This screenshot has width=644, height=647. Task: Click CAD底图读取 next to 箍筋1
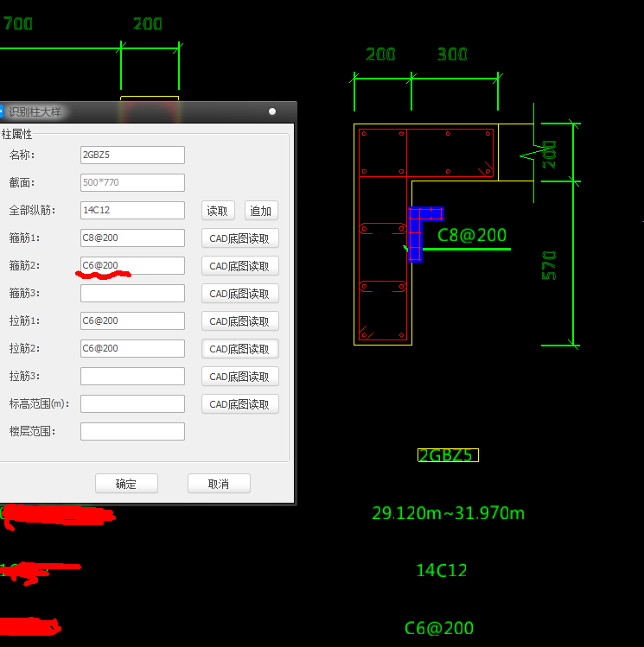(239, 238)
